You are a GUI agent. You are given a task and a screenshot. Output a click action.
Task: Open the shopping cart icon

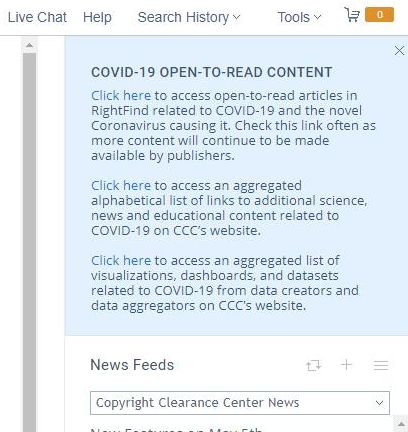pos(352,15)
